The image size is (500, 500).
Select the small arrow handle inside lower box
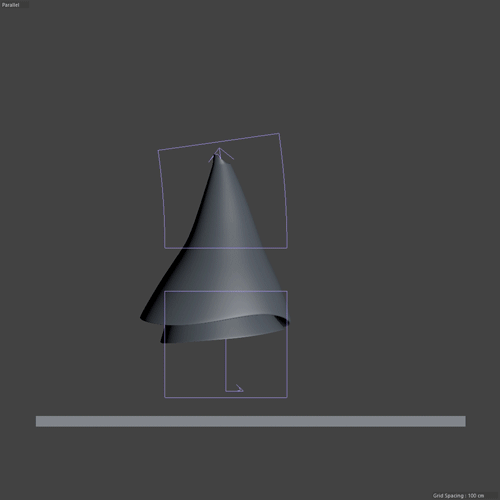238,388
